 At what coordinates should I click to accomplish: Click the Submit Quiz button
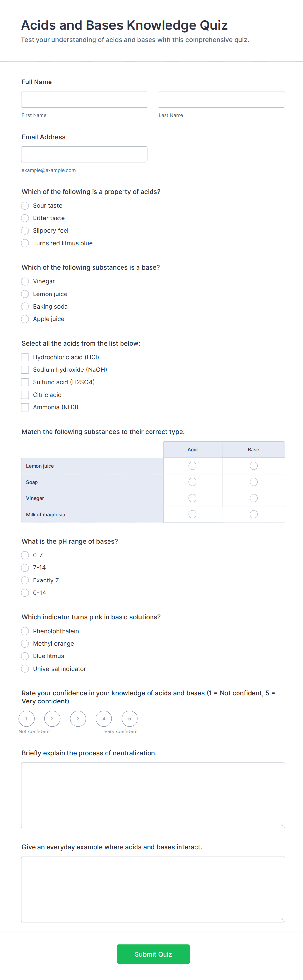click(153, 954)
